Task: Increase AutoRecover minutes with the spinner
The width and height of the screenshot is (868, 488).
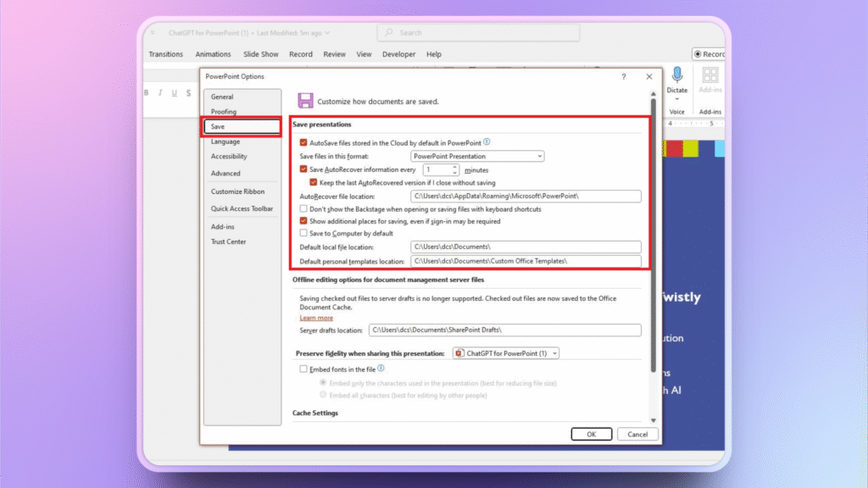Action: coord(454,166)
